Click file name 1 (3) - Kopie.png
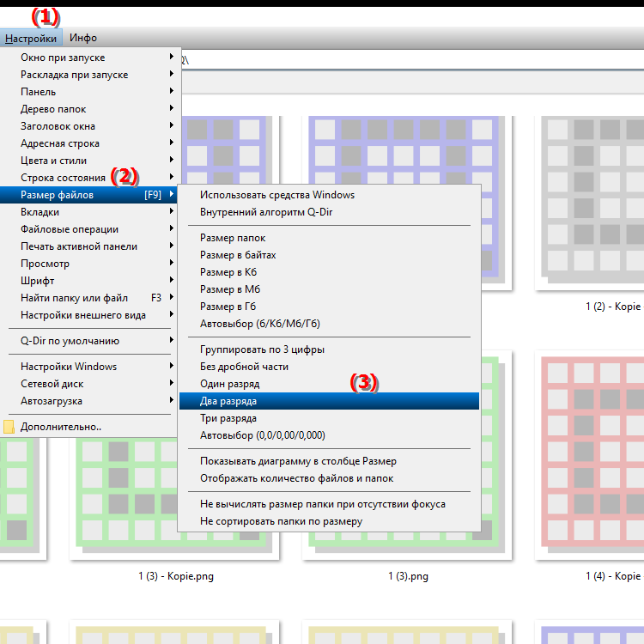The height and width of the screenshot is (644, 644). pyautogui.click(x=176, y=576)
